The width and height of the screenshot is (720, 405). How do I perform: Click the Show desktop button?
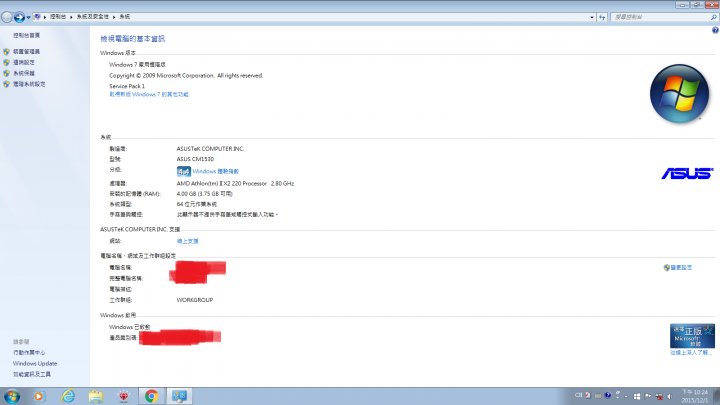[716, 396]
